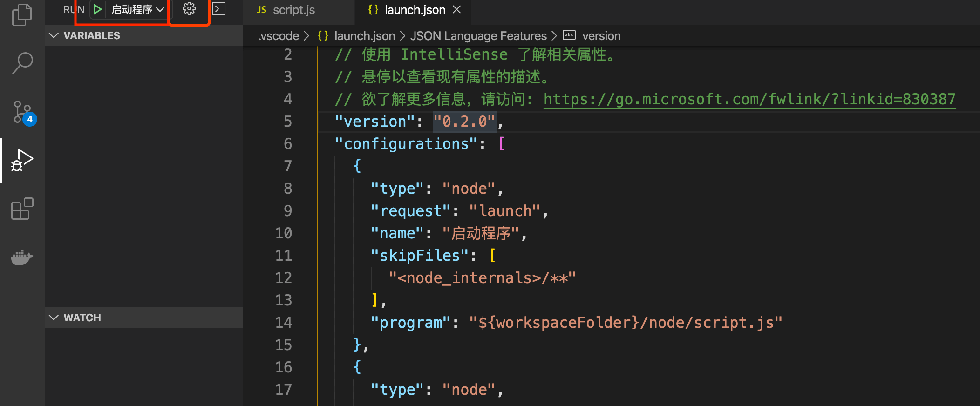Click the "<node_internals>/**" string

click(482, 278)
